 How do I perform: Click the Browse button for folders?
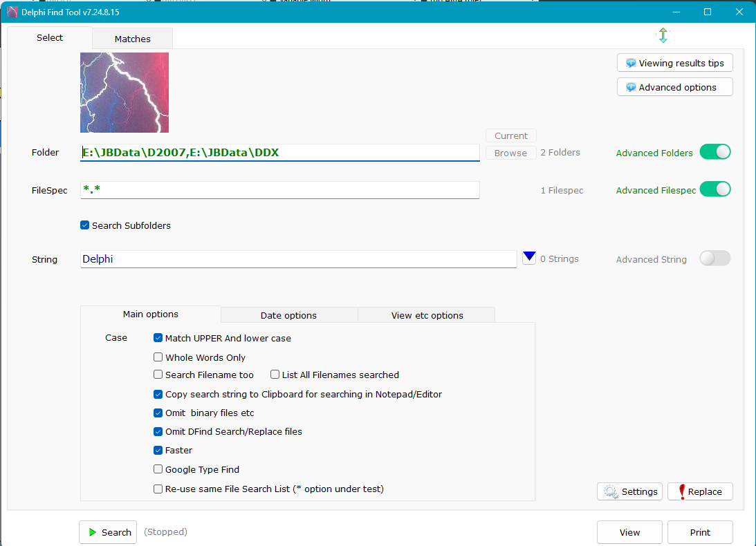coord(510,152)
